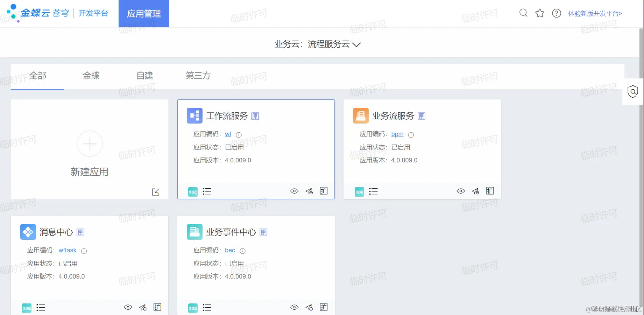Click the 原 badge beside 业务事件中心
The height and width of the screenshot is (315, 644).
pyautogui.click(x=263, y=232)
